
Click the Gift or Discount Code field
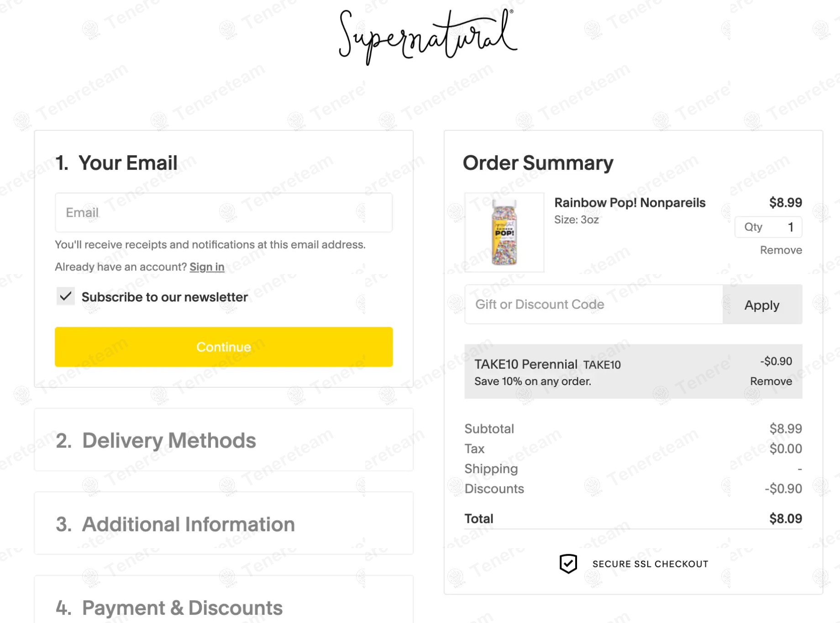(593, 305)
